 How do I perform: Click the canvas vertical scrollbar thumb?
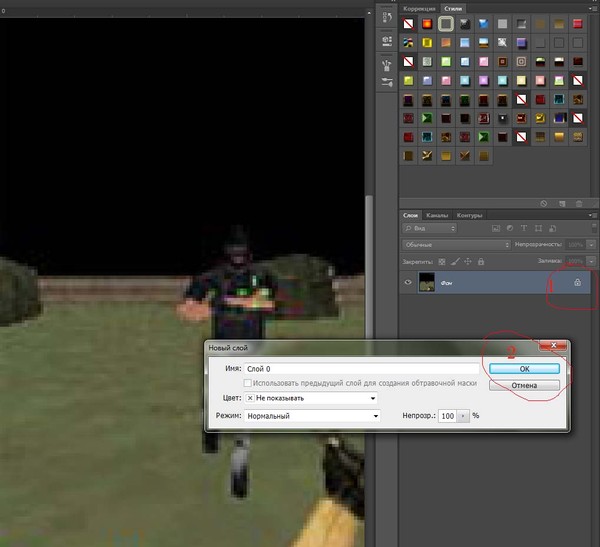(x=369, y=268)
